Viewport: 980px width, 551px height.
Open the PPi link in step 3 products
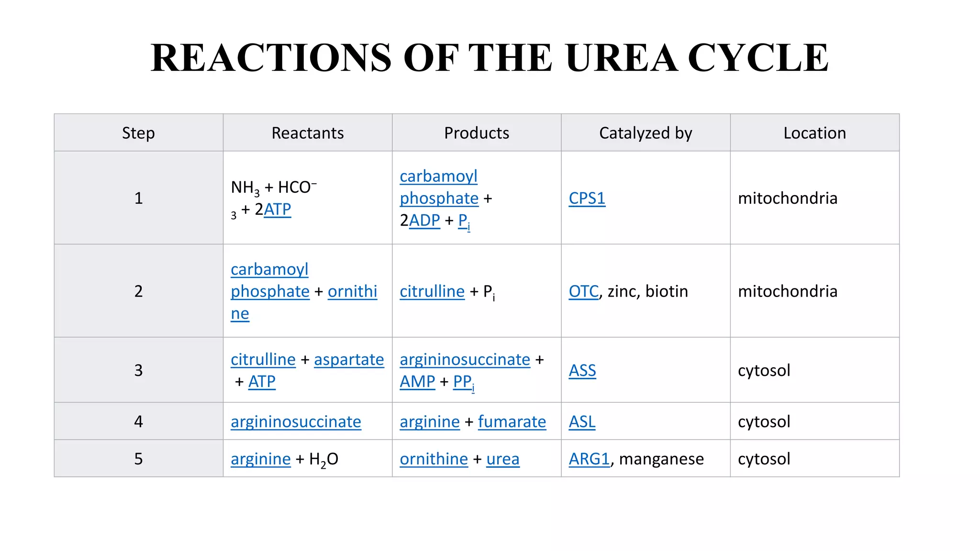point(464,382)
